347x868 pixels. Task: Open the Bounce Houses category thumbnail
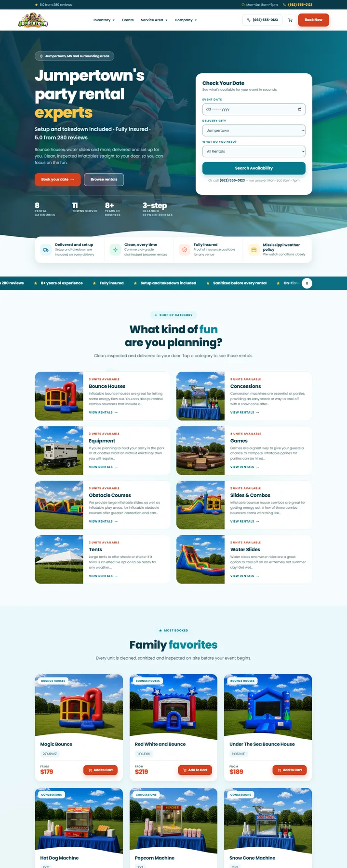[x=59, y=396]
